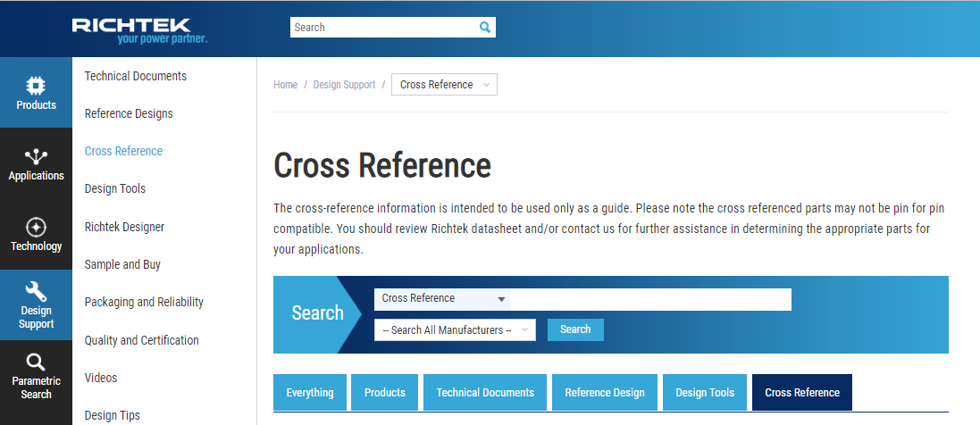Open Quality and Certification in the sidebar
The image size is (980, 425).
[x=142, y=340]
